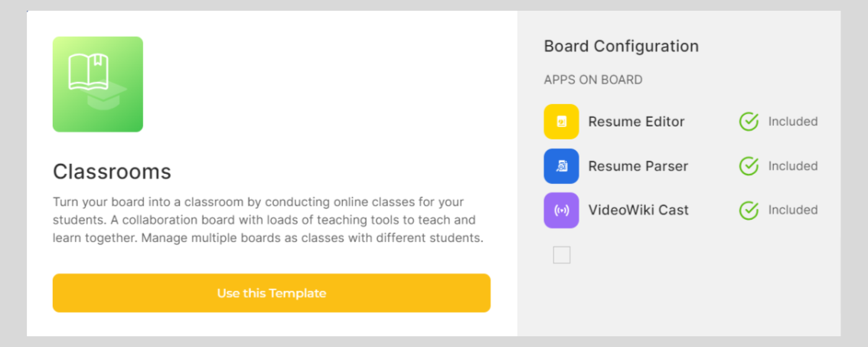Select the VideoWiki Cast app name
Image resolution: width=868 pixels, height=347 pixels.
pos(638,210)
